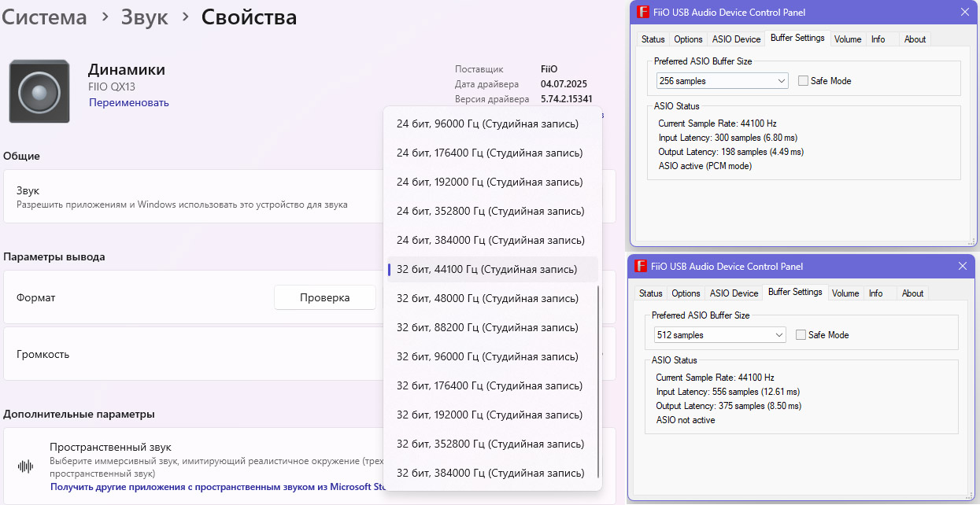Enable Safe Mode beside 512 samples
Image resolution: width=980 pixels, height=505 pixels.
(801, 335)
